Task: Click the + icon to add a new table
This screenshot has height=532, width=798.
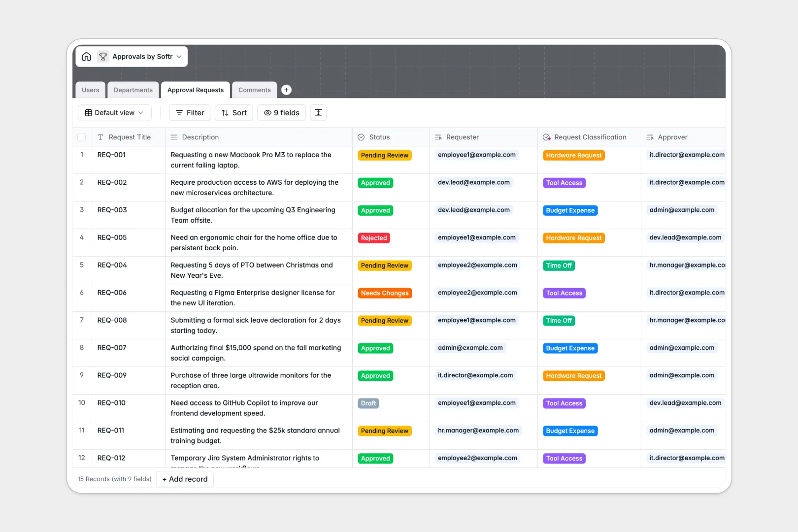Action: pyautogui.click(x=286, y=90)
